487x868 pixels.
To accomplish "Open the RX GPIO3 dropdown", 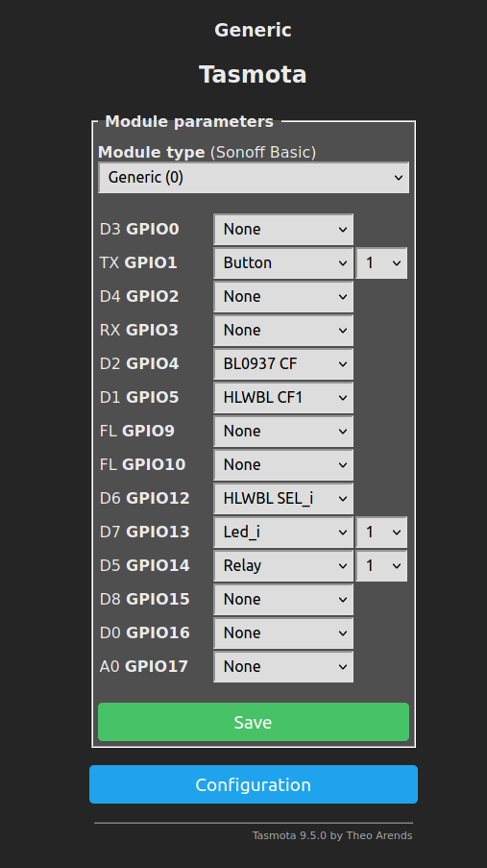I will click(x=283, y=331).
